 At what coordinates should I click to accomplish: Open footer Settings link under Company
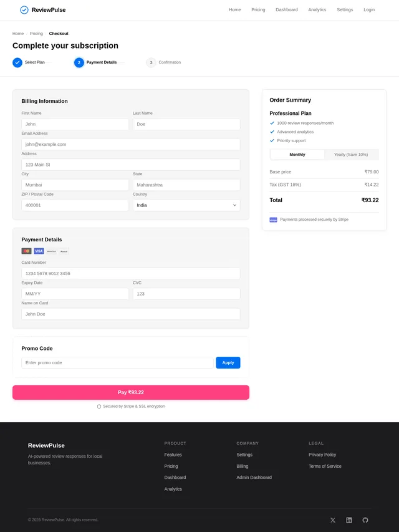pyautogui.click(x=244, y=455)
